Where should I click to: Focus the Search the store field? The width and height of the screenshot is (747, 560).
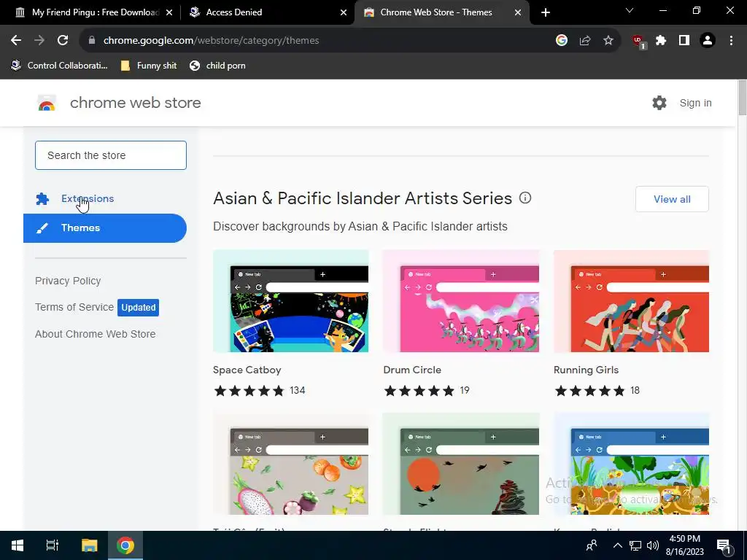coord(111,155)
